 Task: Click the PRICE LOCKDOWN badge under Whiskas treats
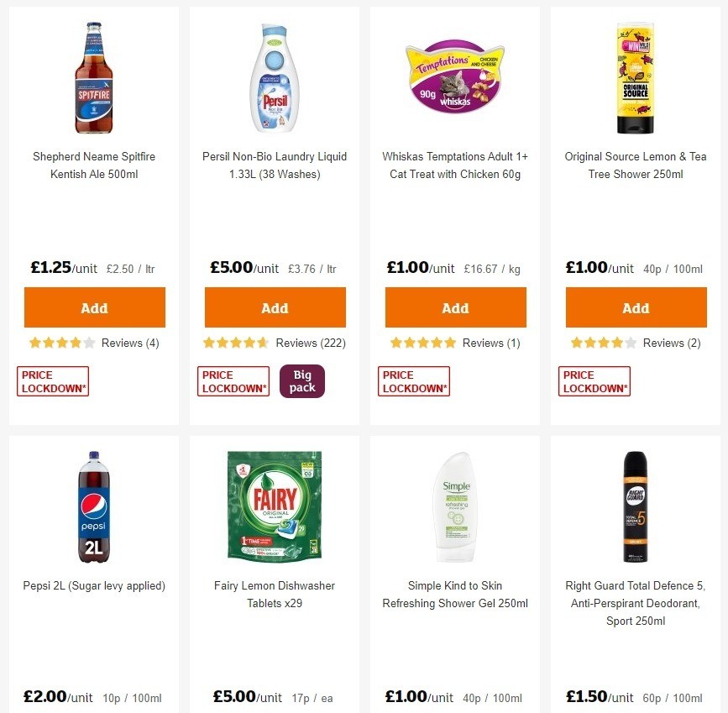tap(413, 380)
